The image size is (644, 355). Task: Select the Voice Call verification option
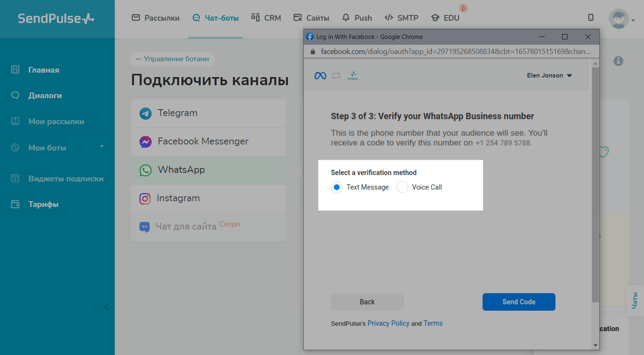coord(402,187)
